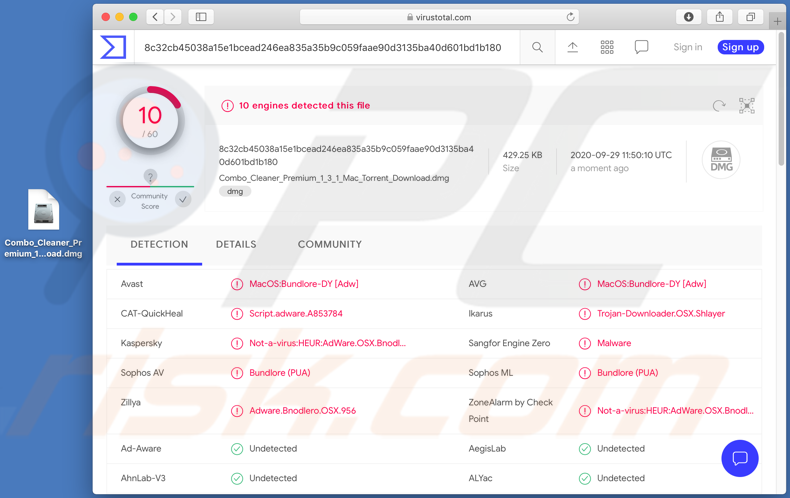The height and width of the screenshot is (498, 790).
Task: Open the apps grid icon
Action: point(607,47)
